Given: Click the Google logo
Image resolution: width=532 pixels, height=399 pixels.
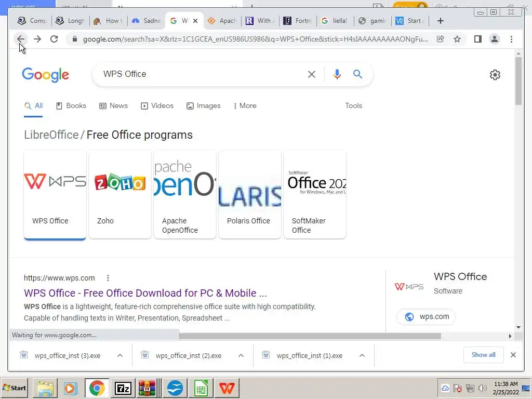Looking at the screenshot, I should [x=46, y=75].
